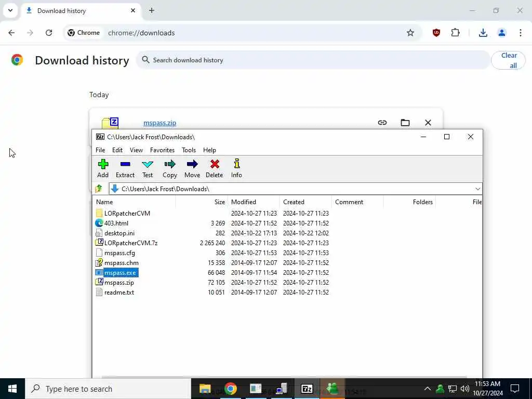
Task: Click the 2 265 240 size value
Action: tap(212, 243)
